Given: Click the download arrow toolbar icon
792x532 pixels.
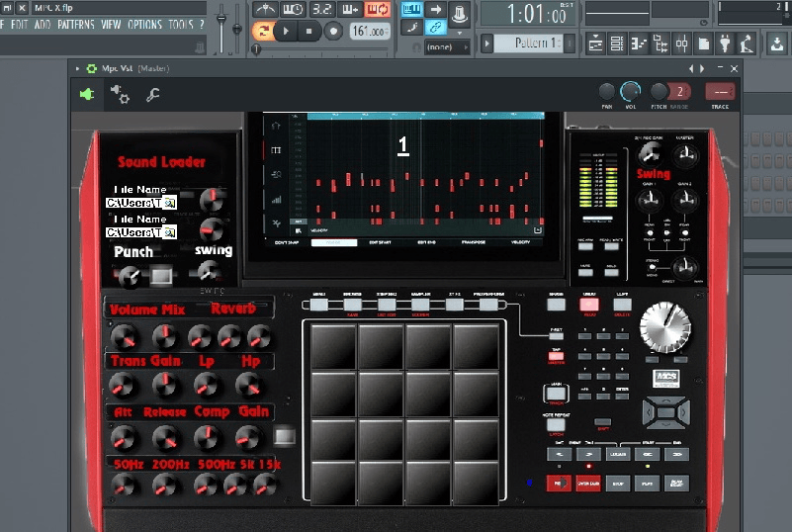Looking at the screenshot, I should (777, 44).
